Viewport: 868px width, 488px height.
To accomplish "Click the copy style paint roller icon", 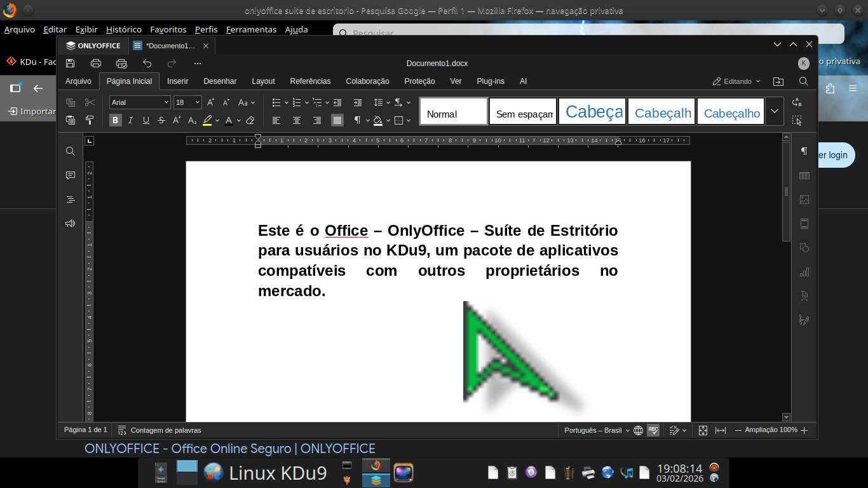I will pos(90,120).
